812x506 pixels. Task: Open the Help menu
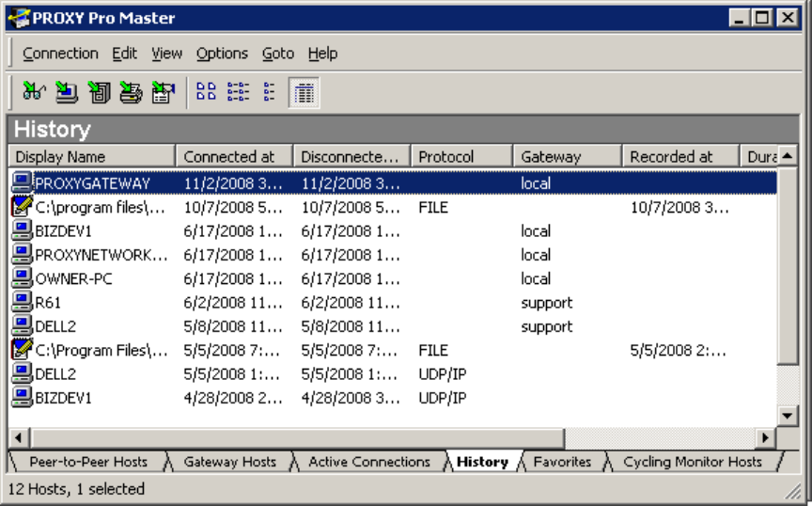[x=322, y=54]
